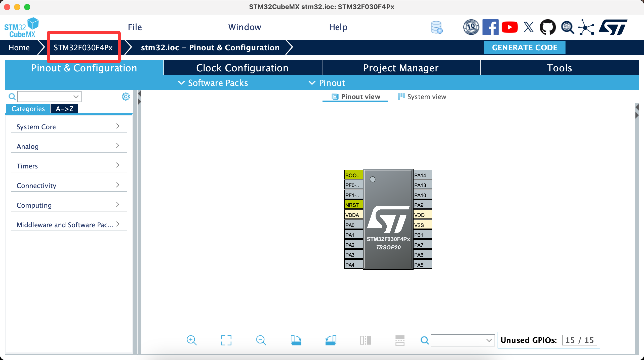Click the stm32.ioc Pinout & Configuration breadcrumb
This screenshot has height=360, width=644.
pos(210,48)
